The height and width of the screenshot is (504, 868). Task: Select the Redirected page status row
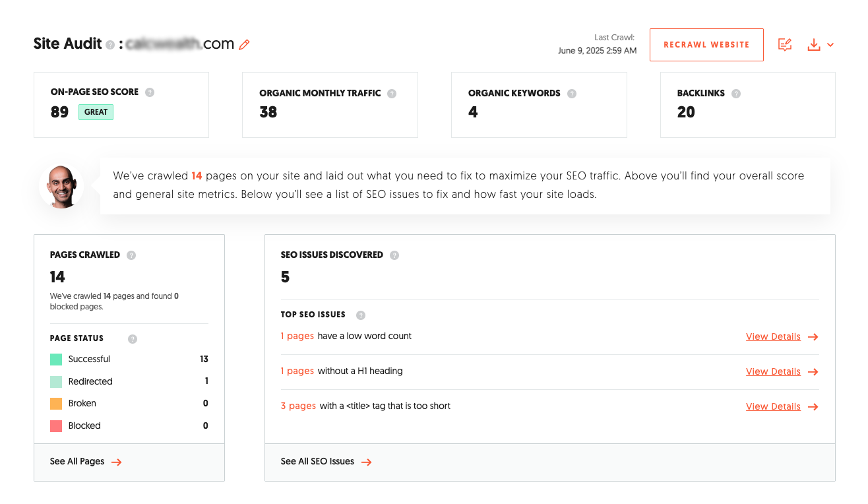click(x=129, y=381)
